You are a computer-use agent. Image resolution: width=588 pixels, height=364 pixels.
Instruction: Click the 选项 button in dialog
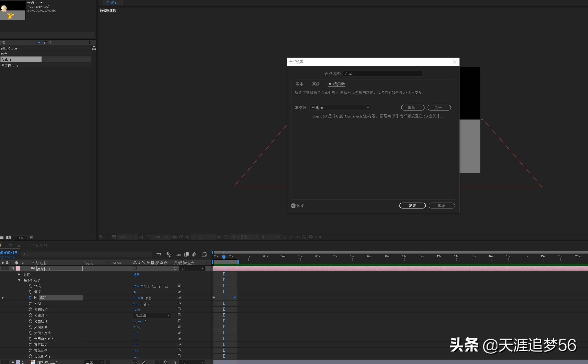[412, 108]
